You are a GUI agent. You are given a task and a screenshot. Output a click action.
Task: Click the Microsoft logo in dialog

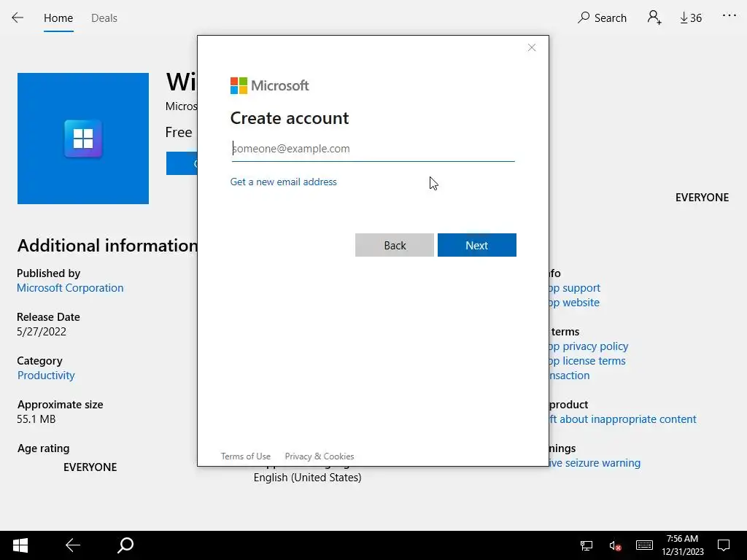coord(270,86)
